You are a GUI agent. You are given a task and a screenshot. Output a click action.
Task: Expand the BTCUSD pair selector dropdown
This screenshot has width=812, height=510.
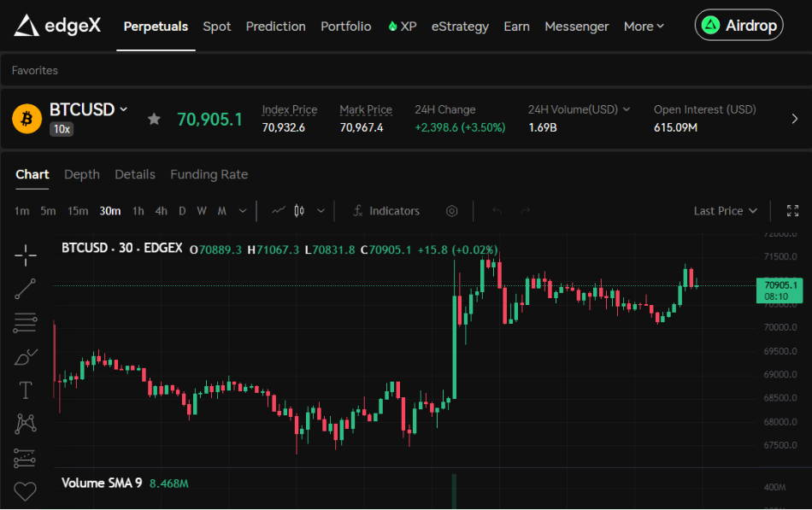[x=124, y=109]
